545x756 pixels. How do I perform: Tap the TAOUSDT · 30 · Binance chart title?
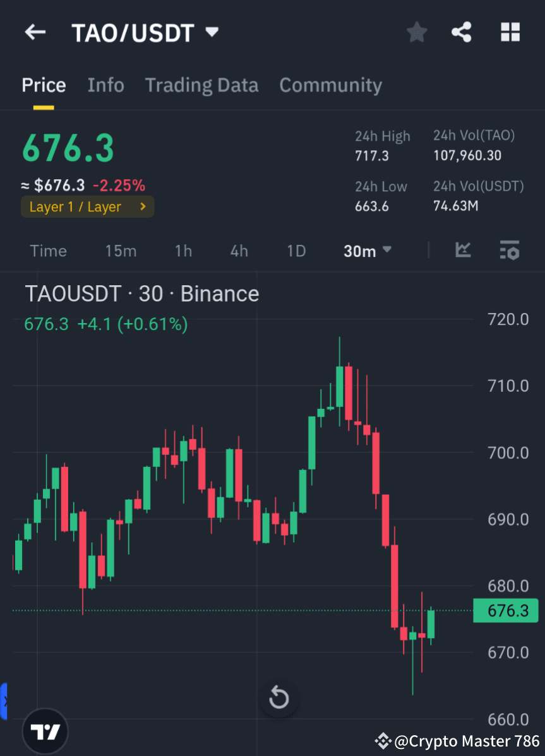(x=142, y=294)
